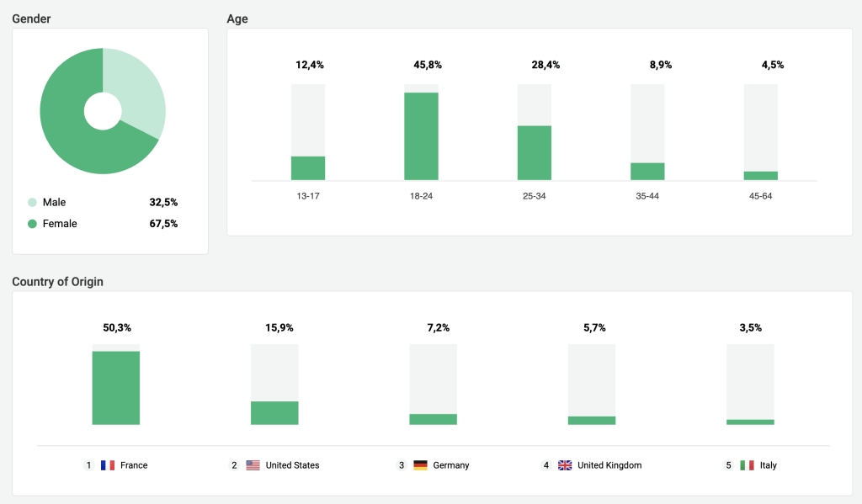
Task: Click the France country bar
Action: (x=116, y=388)
